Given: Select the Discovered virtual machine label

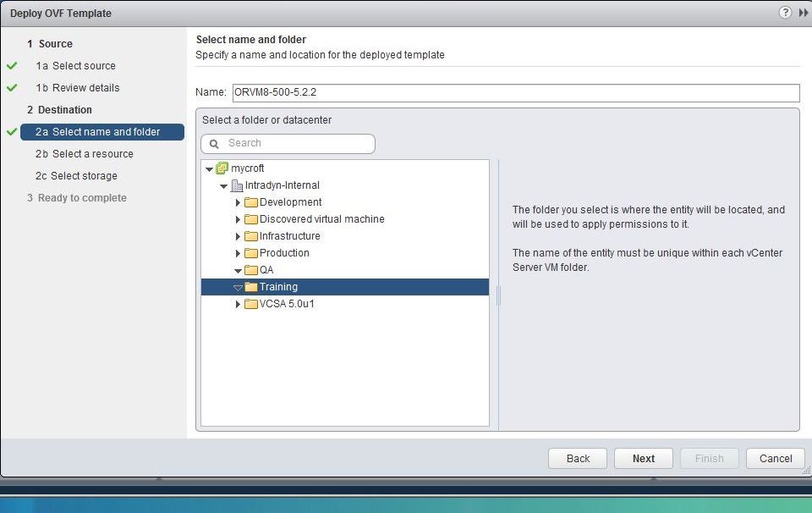Looking at the screenshot, I should point(321,219).
